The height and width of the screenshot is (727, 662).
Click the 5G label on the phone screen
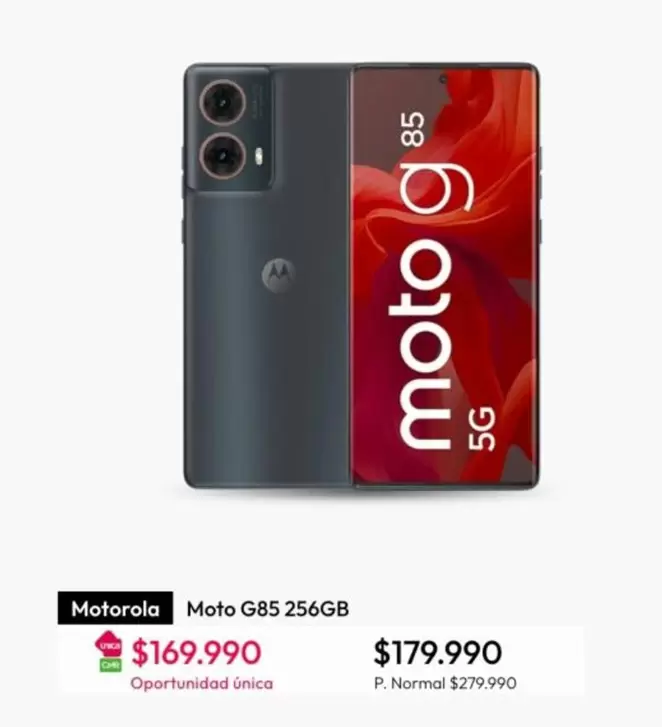tap(482, 429)
